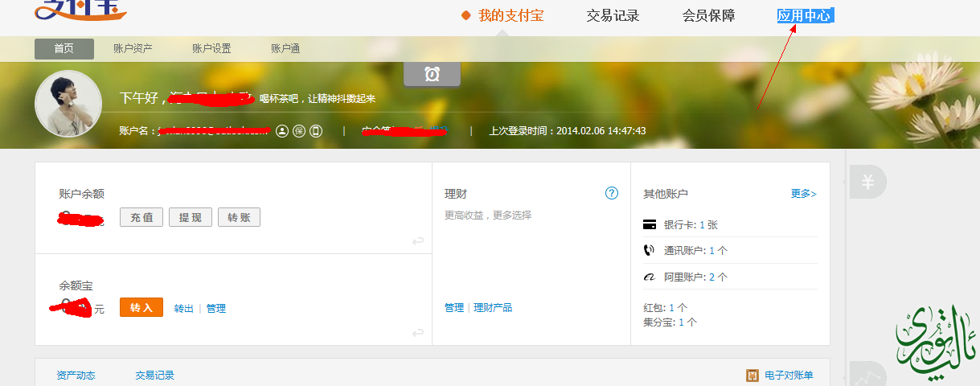Click 管理 link under 理财
The image size is (980, 386).
click(x=454, y=307)
